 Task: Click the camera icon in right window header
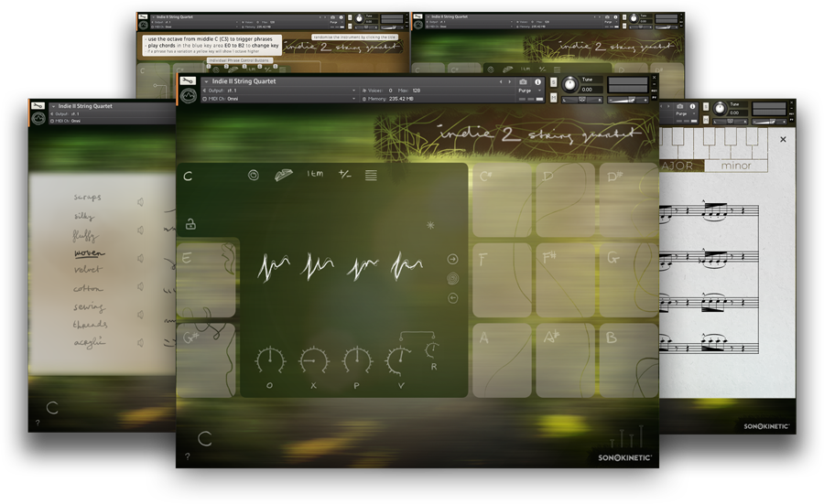pyautogui.click(x=679, y=106)
